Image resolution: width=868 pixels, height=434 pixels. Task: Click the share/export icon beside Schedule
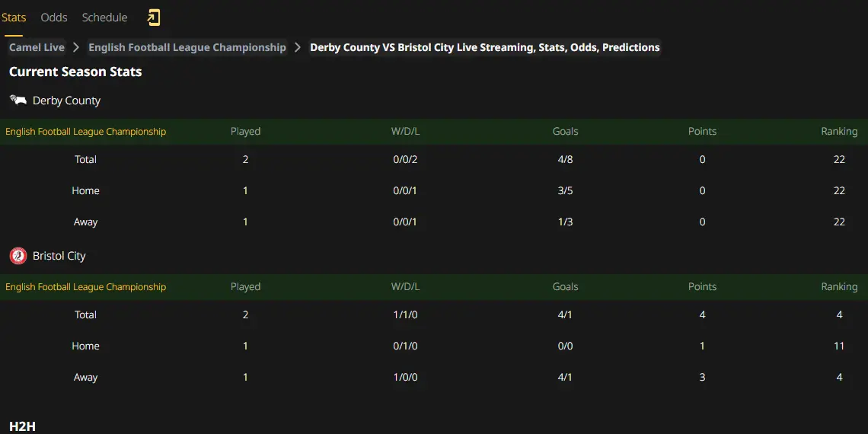click(153, 18)
